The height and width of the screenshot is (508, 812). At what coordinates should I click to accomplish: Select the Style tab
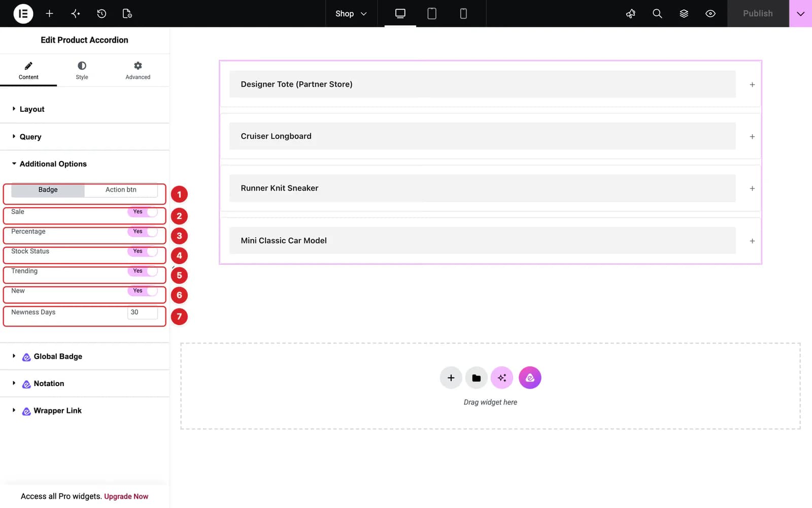click(x=82, y=71)
